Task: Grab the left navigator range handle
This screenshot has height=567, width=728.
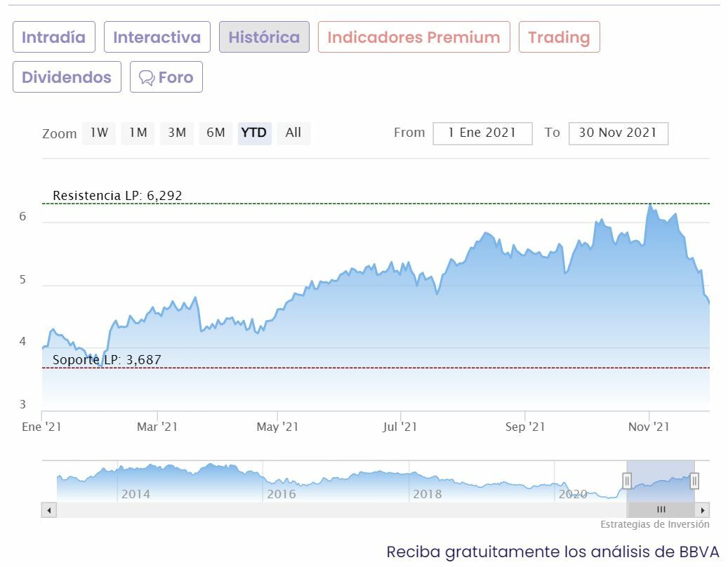Action: tap(627, 481)
